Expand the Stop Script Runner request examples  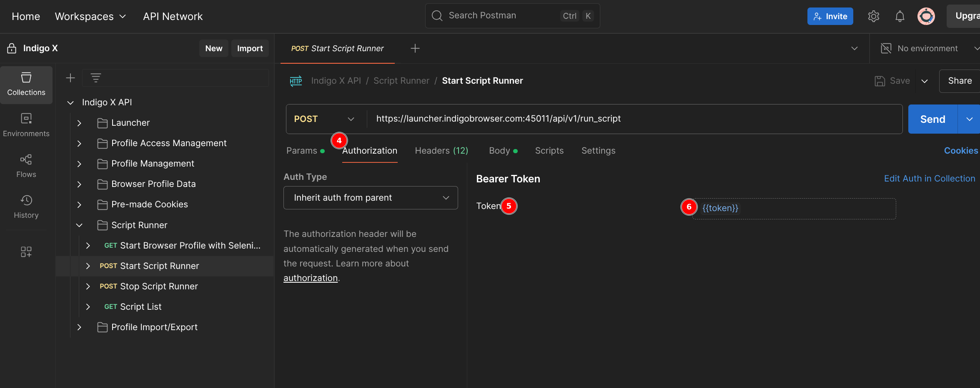tap(88, 286)
